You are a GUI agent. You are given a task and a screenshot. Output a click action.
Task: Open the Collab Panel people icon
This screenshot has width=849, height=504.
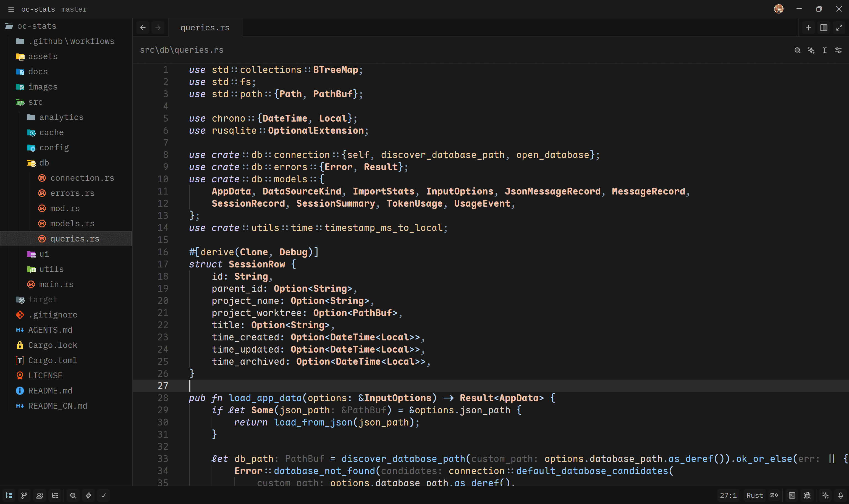click(40, 495)
